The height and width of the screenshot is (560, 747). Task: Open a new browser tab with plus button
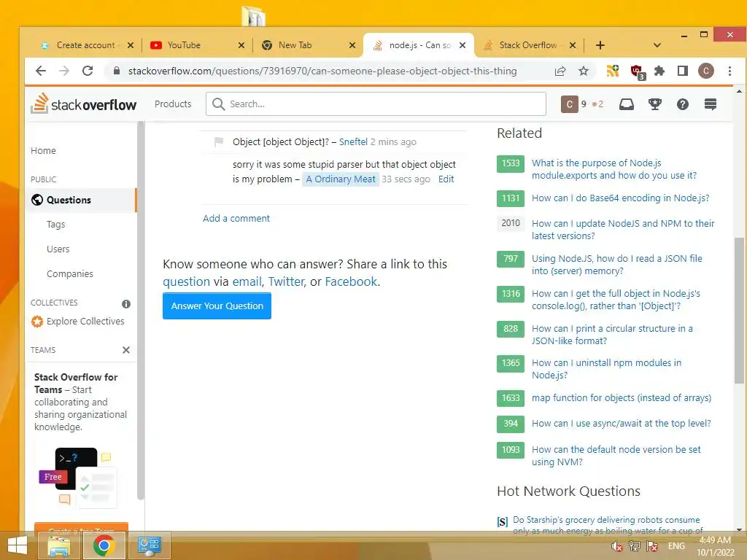tap(600, 45)
